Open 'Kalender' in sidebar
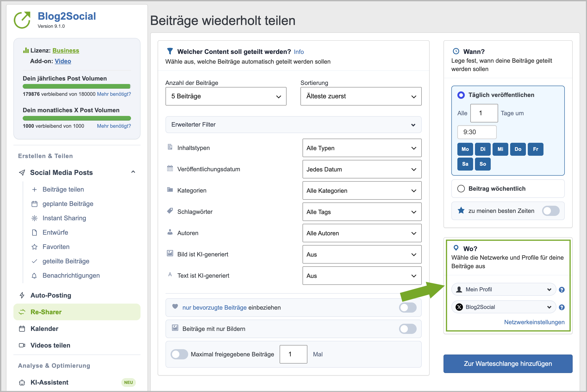 pos(44,329)
